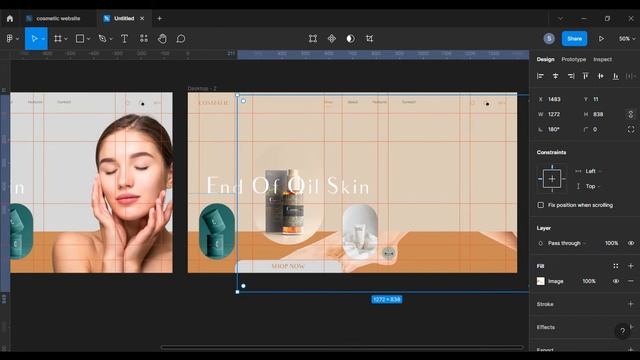
Task: Open Frame tools dropdown arrow
Action: point(66,39)
